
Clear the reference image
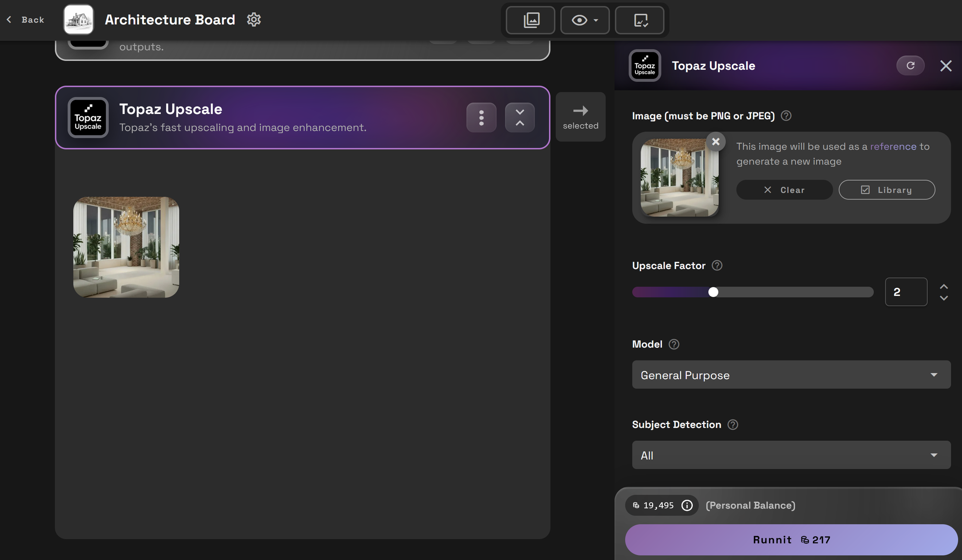pyautogui.click(x=785, y=190)
